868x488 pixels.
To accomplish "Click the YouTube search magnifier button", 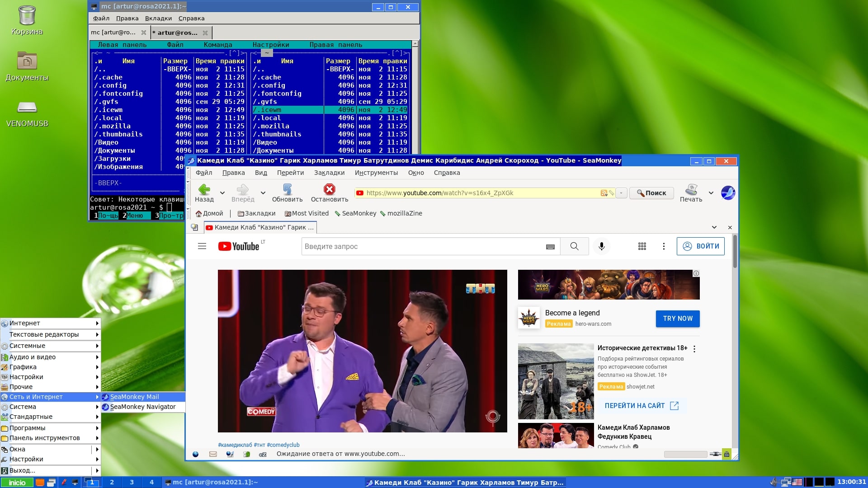I will [574, 246].
